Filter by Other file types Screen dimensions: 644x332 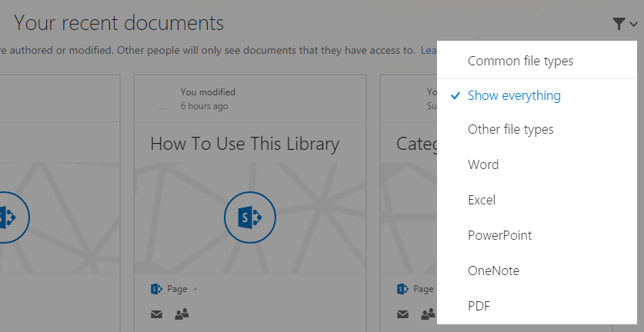(510, 129)
